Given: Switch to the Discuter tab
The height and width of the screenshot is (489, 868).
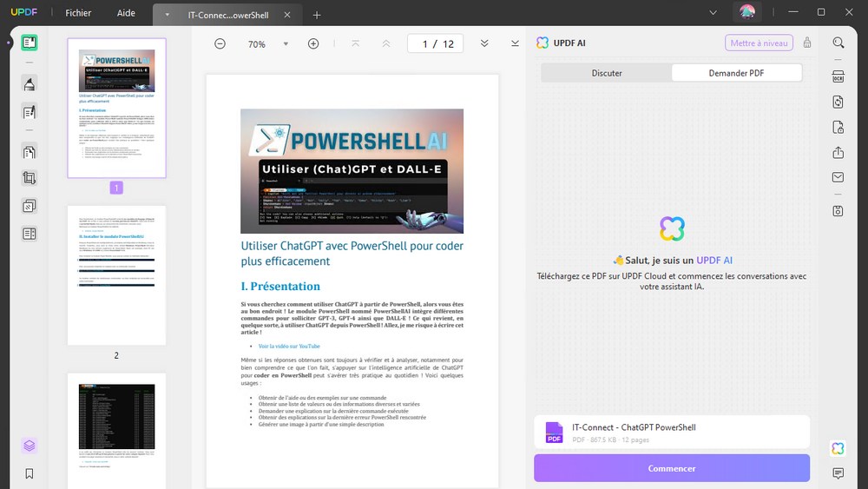Looking at the screenshot, I should (x=607, y=73).
